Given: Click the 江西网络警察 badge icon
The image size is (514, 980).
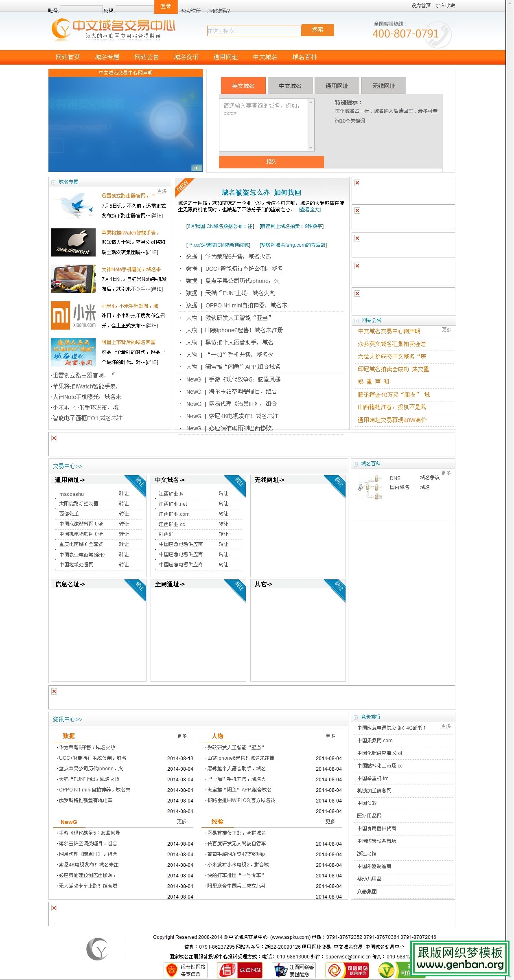Looking at the screenshot, I should [x=293, y=970].
